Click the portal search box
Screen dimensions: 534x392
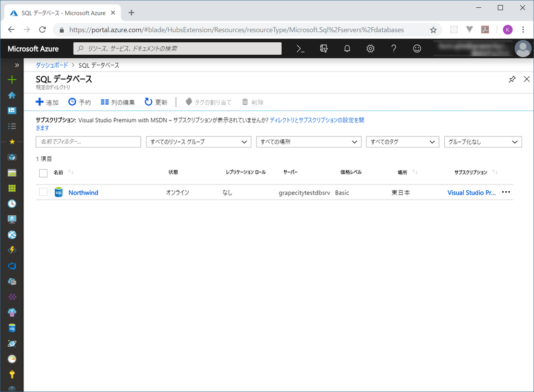[177, 48]
